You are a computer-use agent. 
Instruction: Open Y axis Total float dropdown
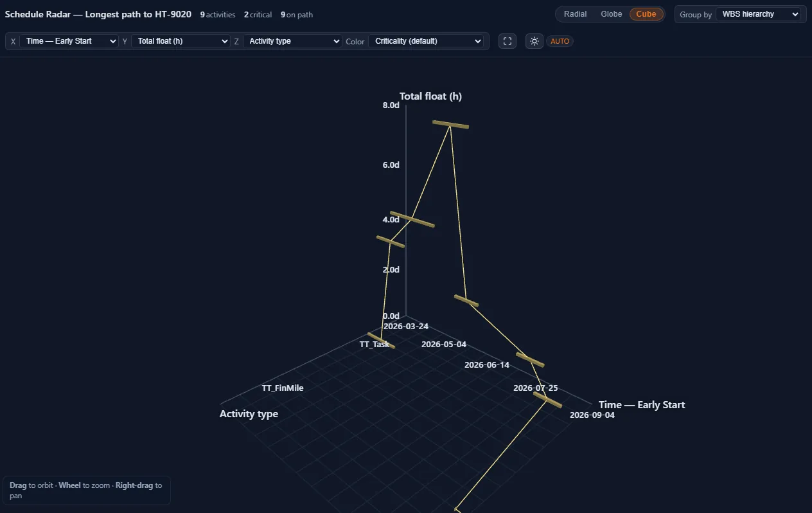pos(181,41)
